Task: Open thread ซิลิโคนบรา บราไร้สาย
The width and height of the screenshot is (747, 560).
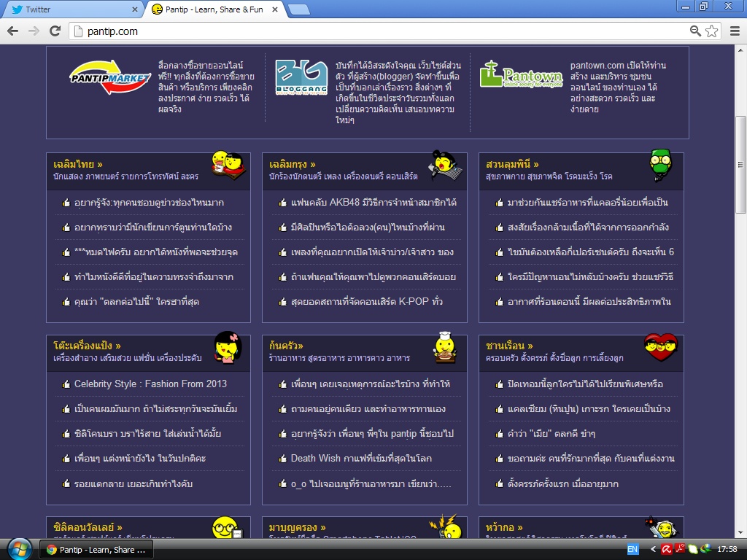Action: coord(147,433)
